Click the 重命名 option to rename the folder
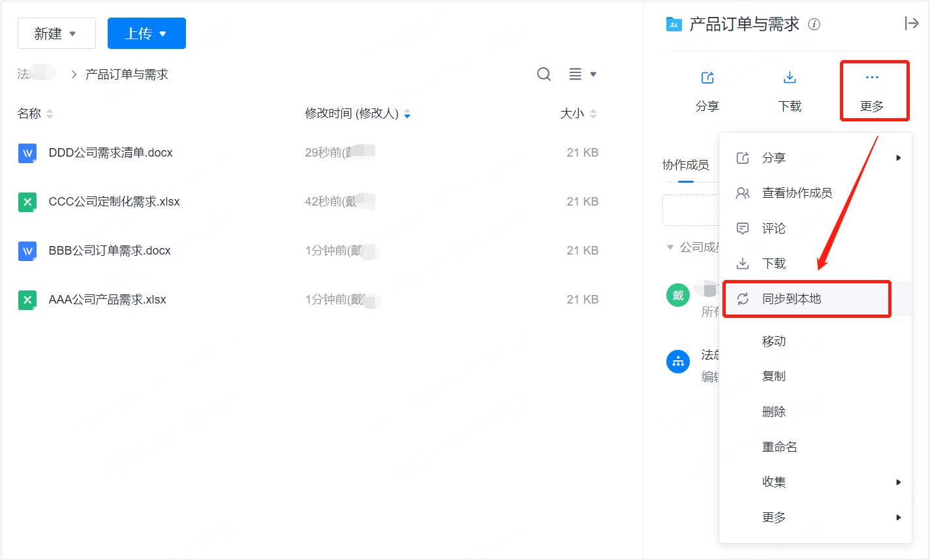The height and width of the screenshot is (560, 930). [x=781, y=446]
